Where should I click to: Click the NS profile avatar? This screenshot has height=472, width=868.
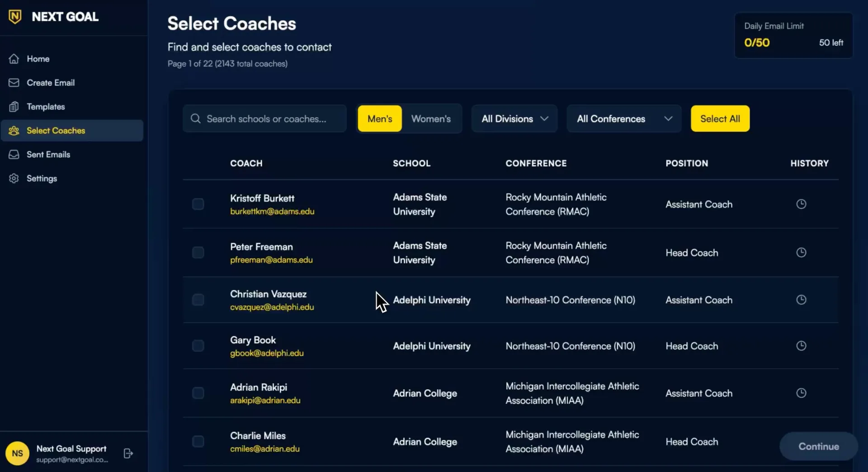click(17, 453)
